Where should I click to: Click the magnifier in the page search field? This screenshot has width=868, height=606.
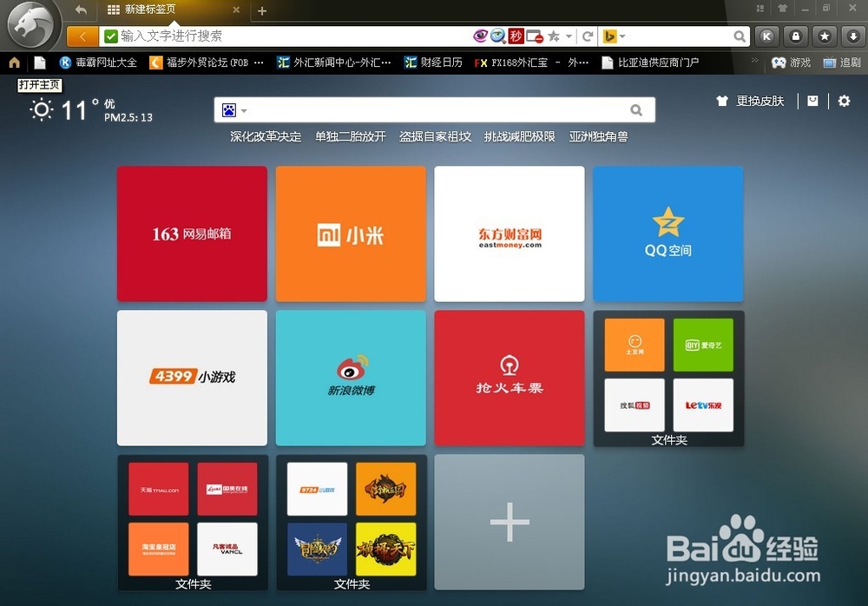coord(636,110)
